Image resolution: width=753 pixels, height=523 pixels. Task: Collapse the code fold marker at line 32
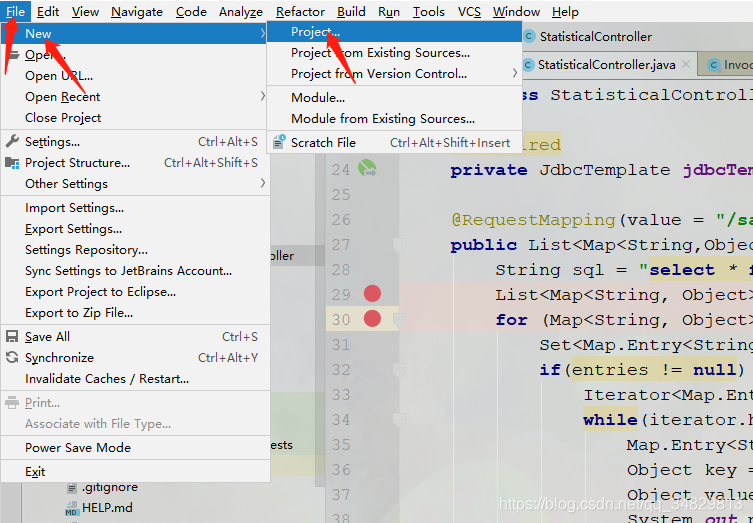coord(399,370)
